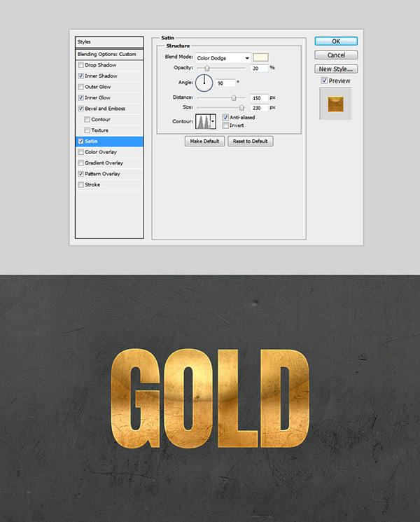Click the Distance value input field
The height and width of the screenshot is (522, 420).
(x=258, y=97)
